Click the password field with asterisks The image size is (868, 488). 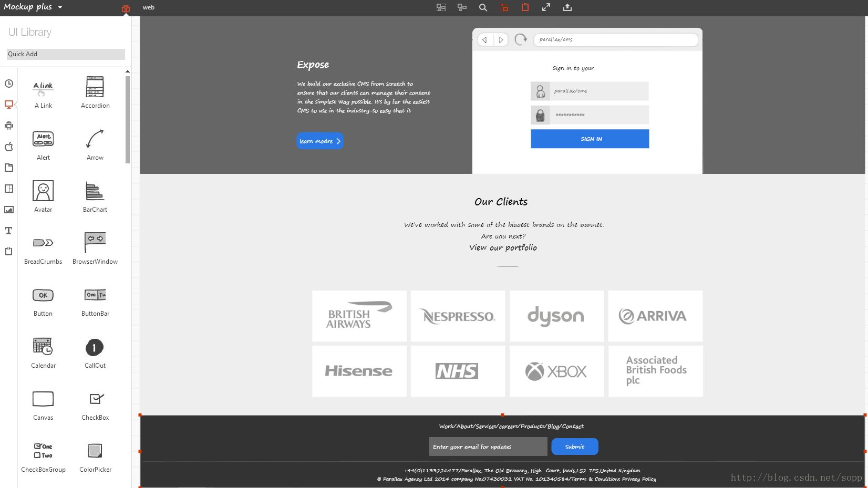coord(590,115)
